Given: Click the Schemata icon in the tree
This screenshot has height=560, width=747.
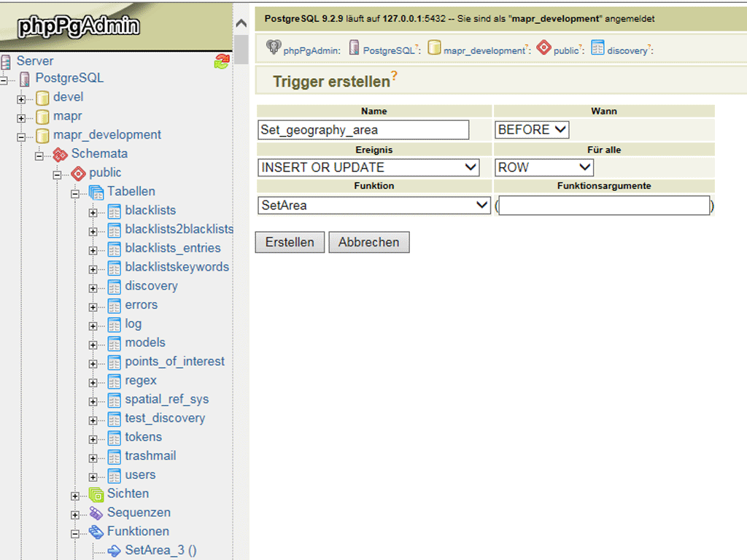Looking at the screenshot, I should (x=61, y=155).
